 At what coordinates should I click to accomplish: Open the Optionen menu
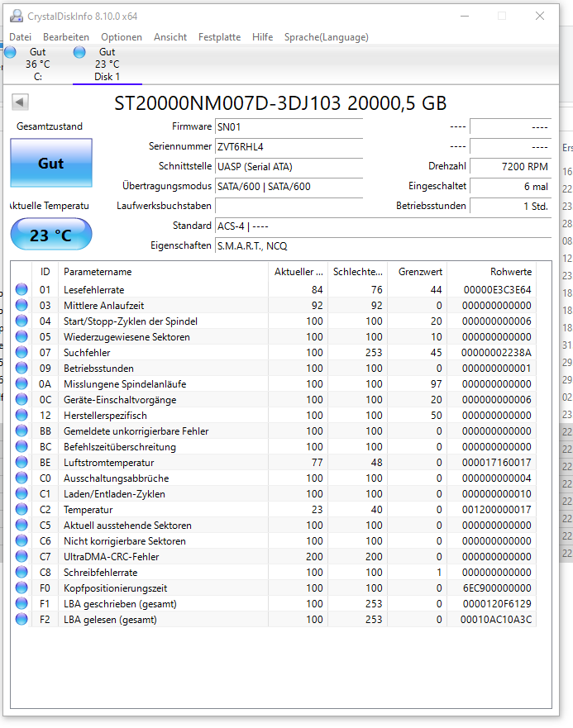pos(122,37)
